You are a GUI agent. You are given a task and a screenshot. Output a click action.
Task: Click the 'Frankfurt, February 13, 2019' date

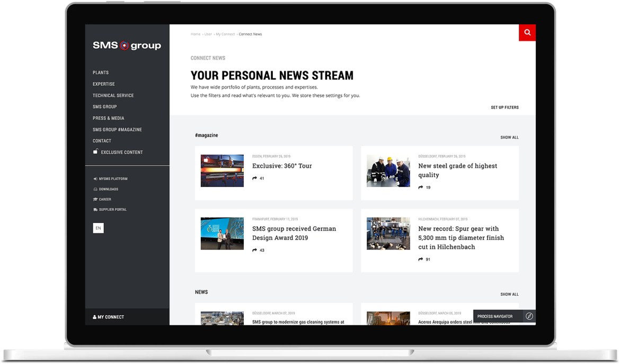pos(275,219)
